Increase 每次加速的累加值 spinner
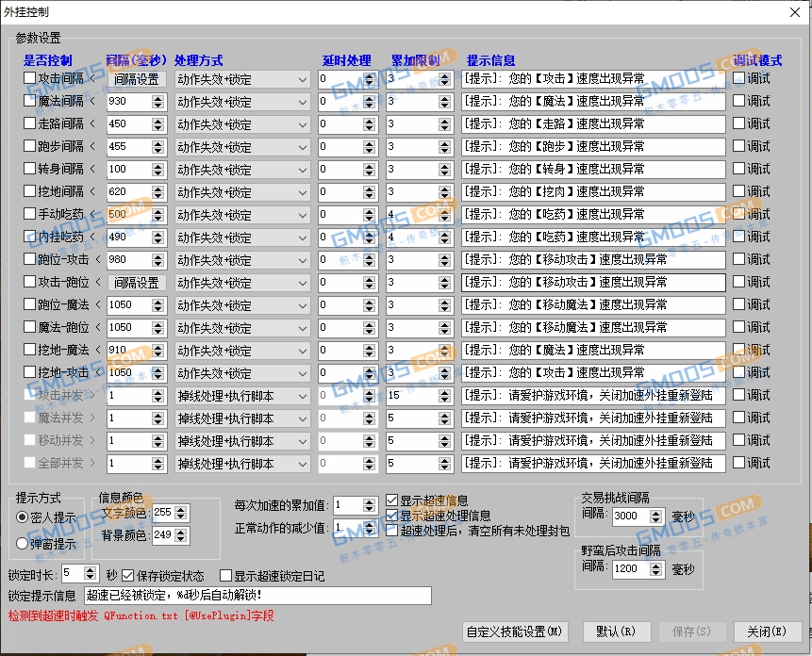 369,501
